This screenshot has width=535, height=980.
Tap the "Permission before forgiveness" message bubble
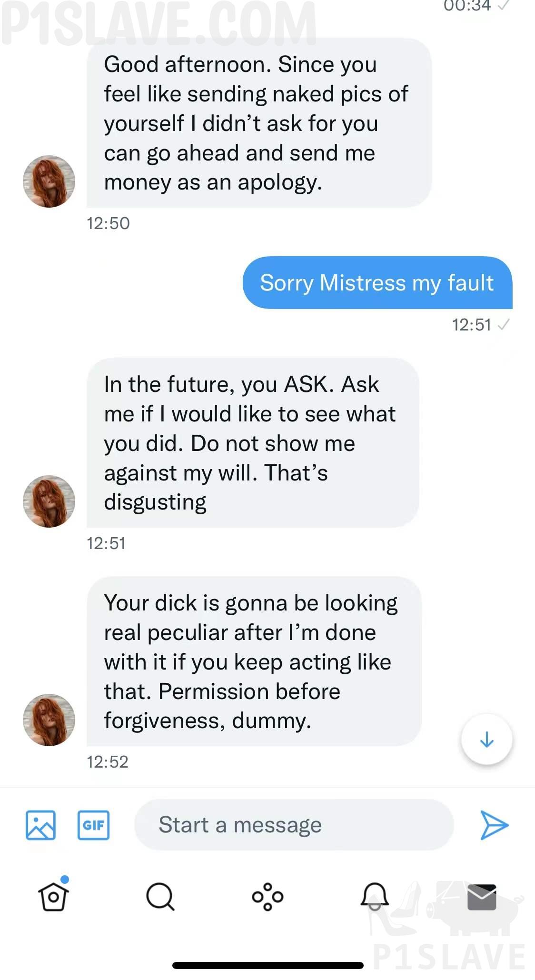[x=254, y=661]
